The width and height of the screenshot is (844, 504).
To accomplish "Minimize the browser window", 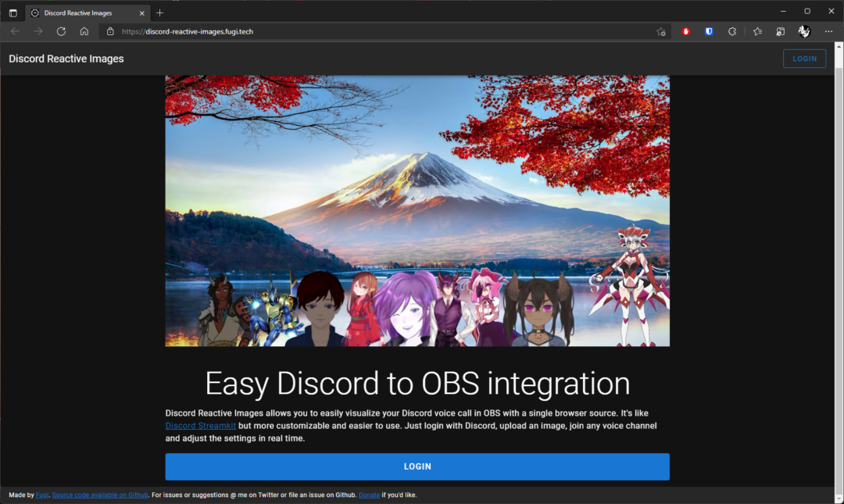I will [x=783, y=11].
